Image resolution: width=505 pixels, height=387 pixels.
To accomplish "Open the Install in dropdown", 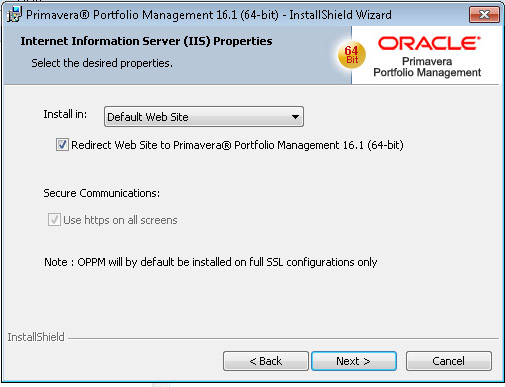I will [204, 117].
